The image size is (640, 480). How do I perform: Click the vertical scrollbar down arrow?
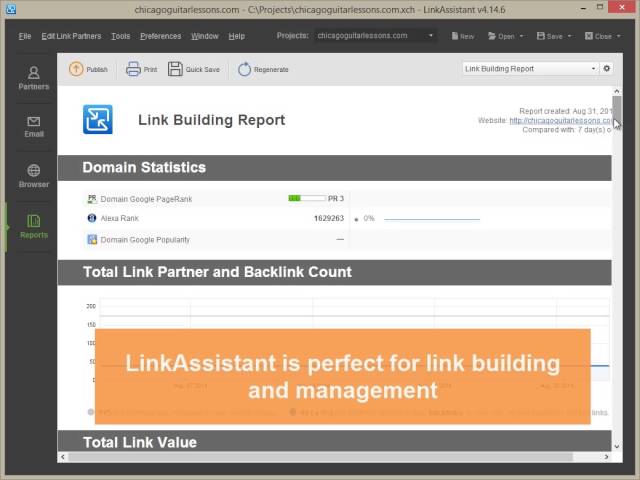[x=617, y=446]
